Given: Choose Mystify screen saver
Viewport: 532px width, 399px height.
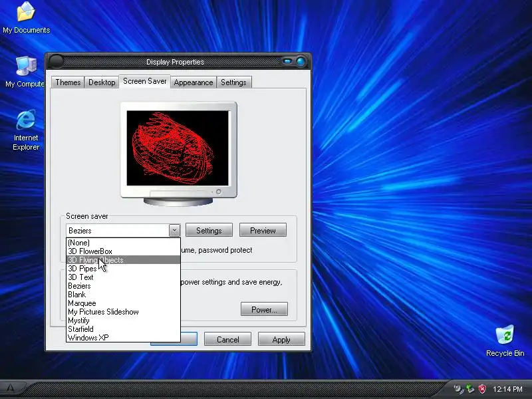Looking at the screenshot, I should coord(123,321).
